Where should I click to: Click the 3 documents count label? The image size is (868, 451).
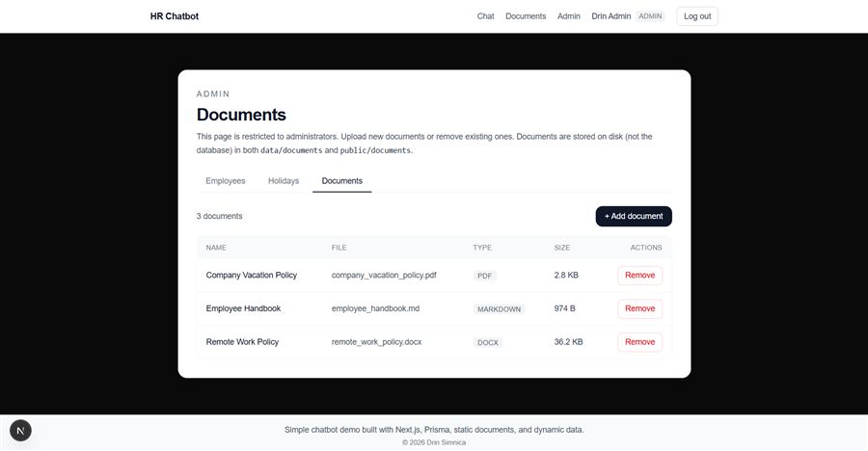pyautogui.click(x=219, y=216)
